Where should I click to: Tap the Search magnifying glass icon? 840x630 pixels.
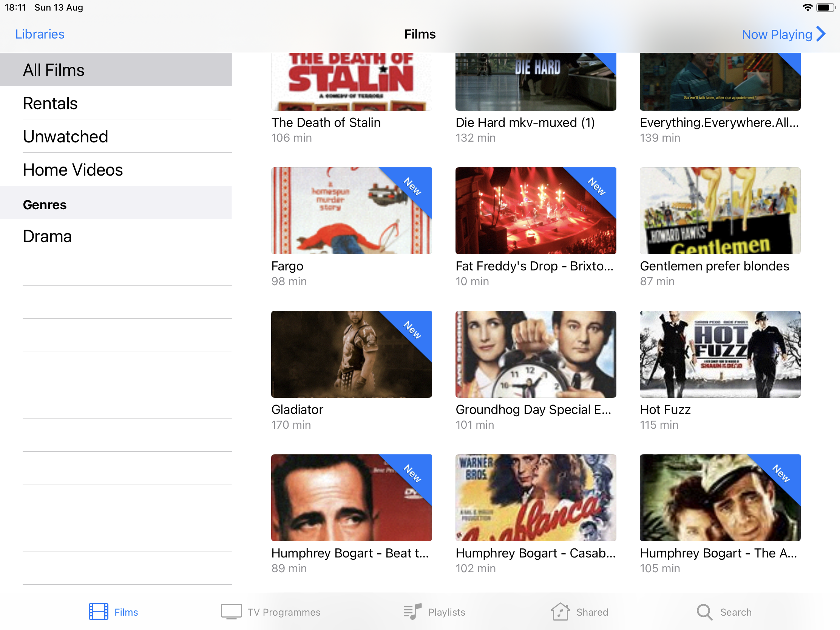click(x=704, y=612)
